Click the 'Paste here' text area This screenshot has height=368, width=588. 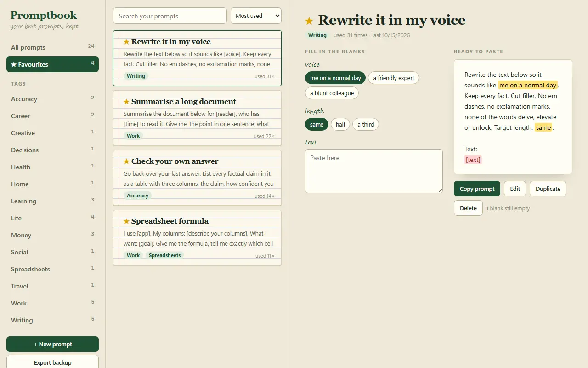pos(374,171)
